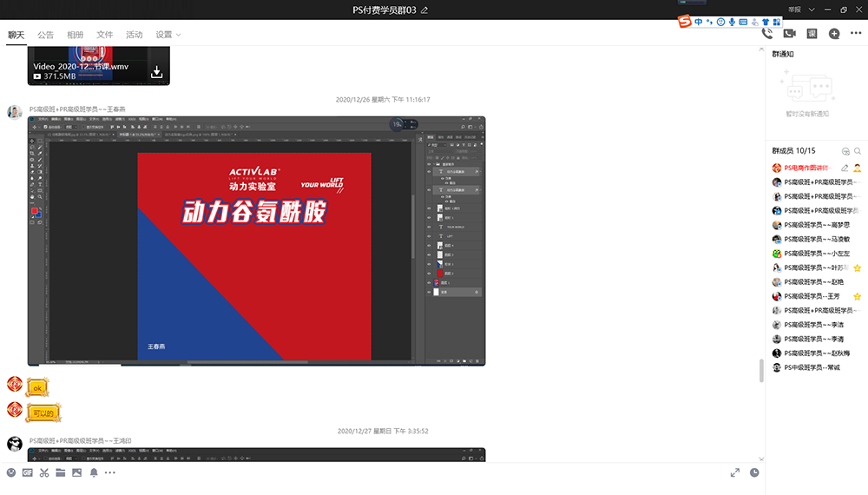The image size is (868, 495).
Task: Click the send picture icon
Action: (77, 472)
